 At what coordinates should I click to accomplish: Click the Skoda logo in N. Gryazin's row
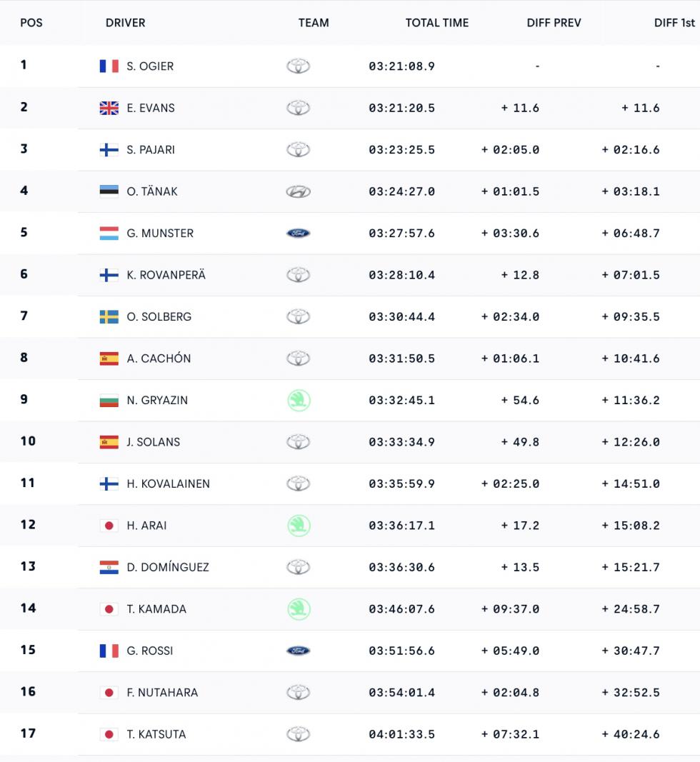[298, 401]
